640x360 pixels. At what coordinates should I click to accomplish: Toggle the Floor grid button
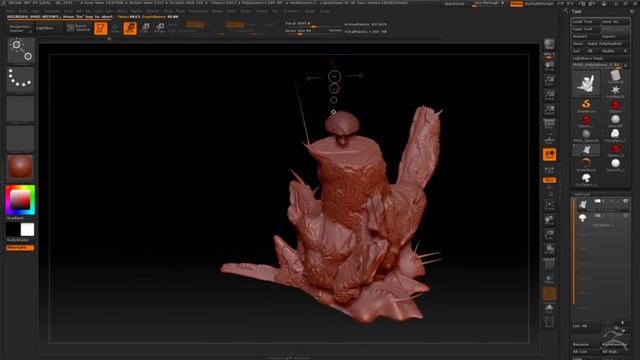[549, 140]
